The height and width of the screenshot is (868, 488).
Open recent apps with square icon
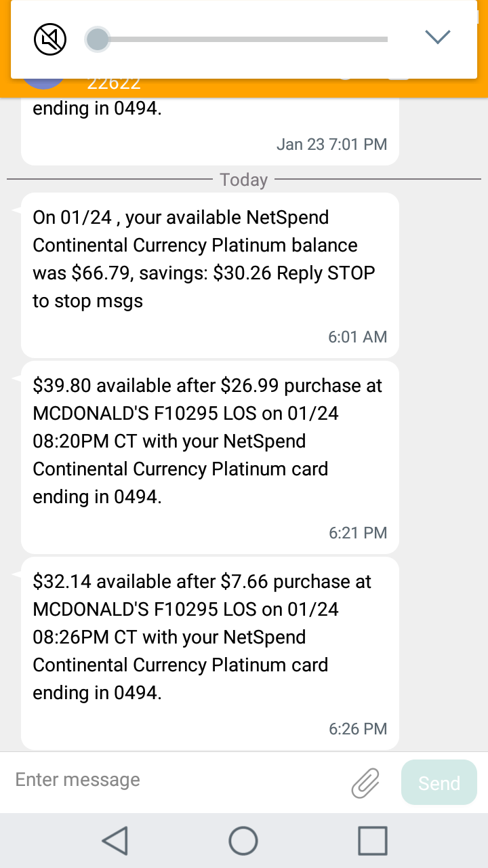click(x=372, y=841)
